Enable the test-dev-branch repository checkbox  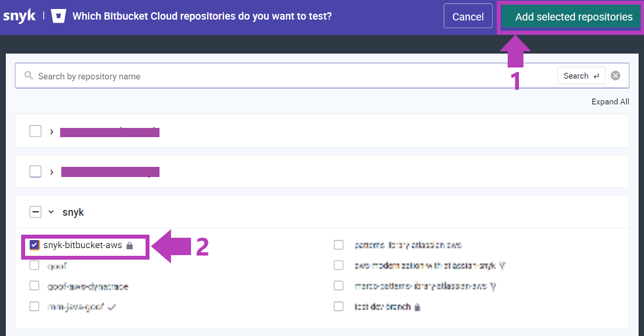(339, 307)
